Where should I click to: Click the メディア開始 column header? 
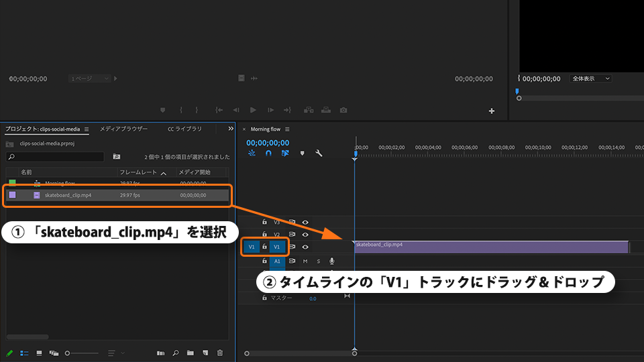click(x=195, y=172)
